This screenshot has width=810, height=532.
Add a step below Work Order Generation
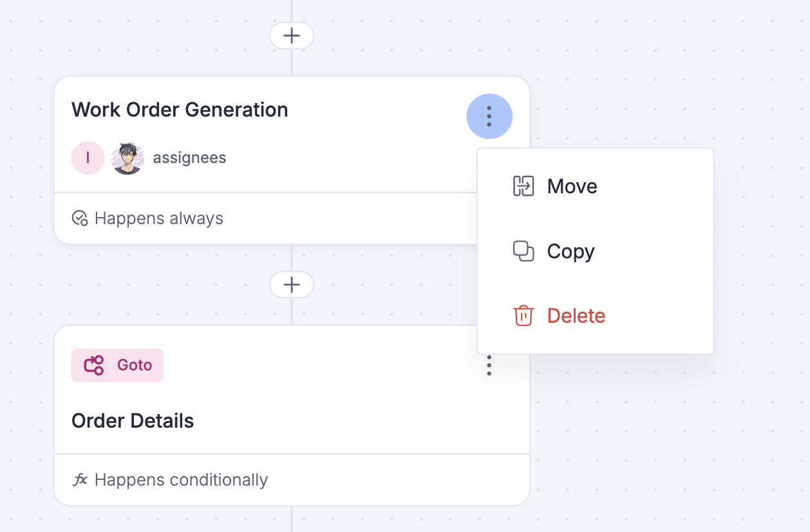click(x=292, y=285)
